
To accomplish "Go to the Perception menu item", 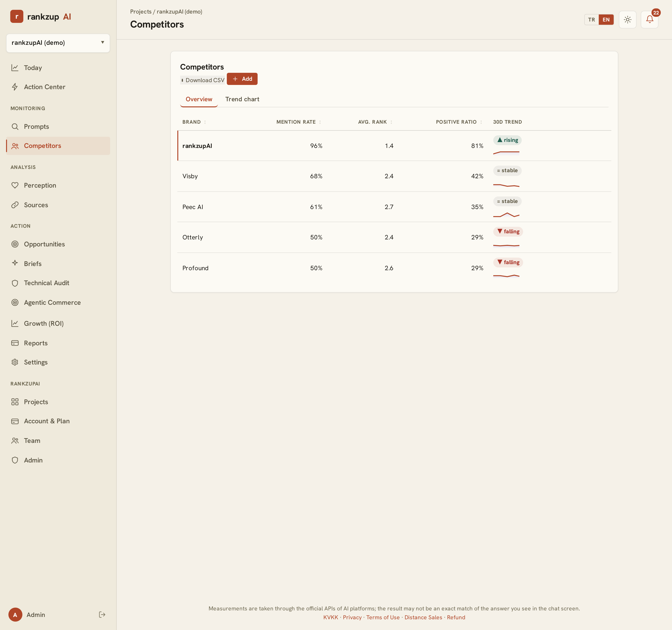I will tap(58, 185).
